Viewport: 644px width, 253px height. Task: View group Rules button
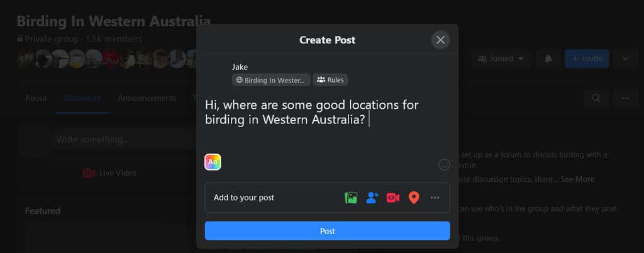[330, 80]
